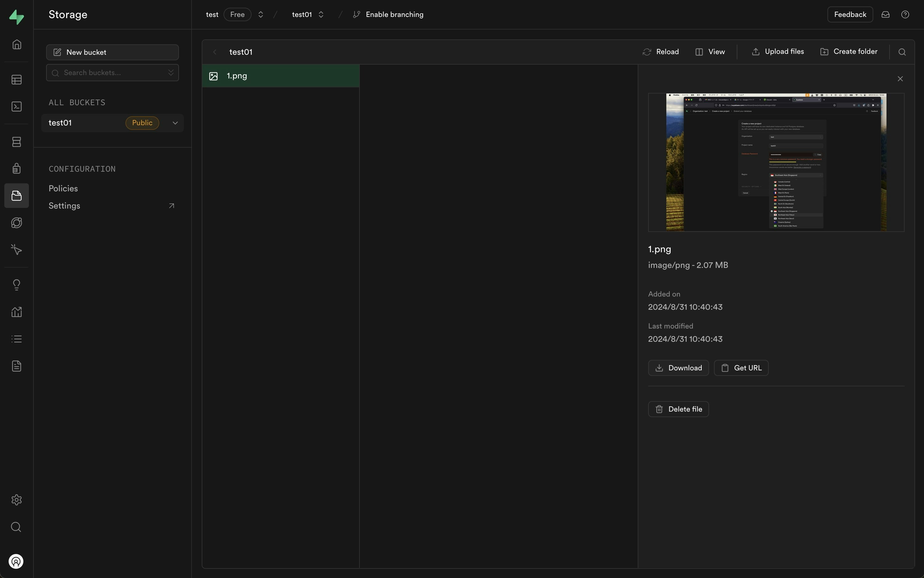Open the SQL Editor sidebar icon
Screen dimensions: 924x578
[16, 107]
